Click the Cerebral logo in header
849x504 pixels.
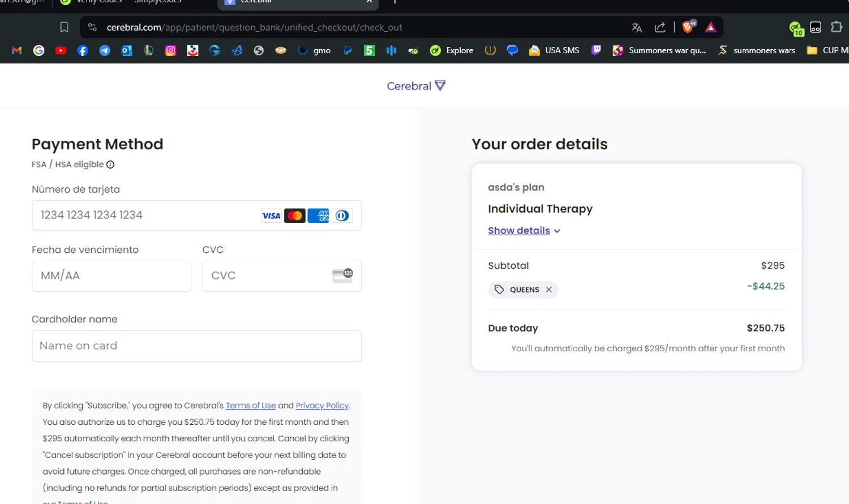click(x=416, y=86)
